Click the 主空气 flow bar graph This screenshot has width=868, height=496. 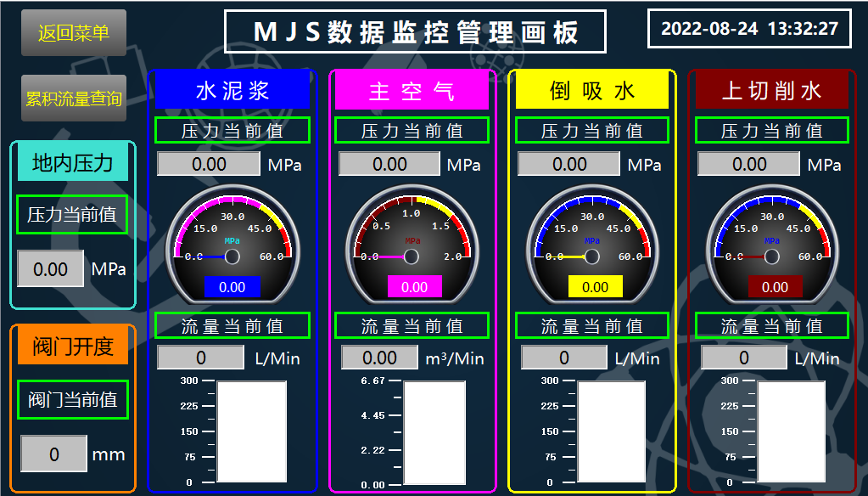[434, 432]
